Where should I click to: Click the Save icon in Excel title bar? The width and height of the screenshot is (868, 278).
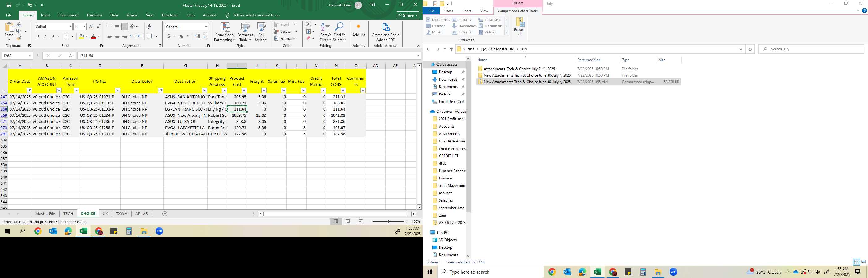pyautogui.click(x=9, y=5)
